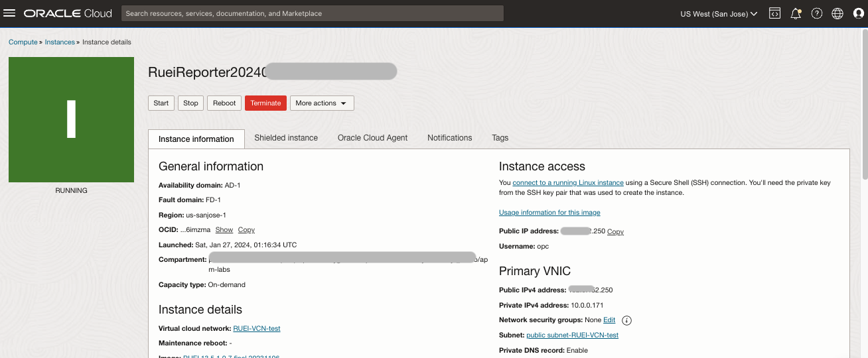Go to Instances breadcrumb link
868x358 pixels.
click(60, 42)
